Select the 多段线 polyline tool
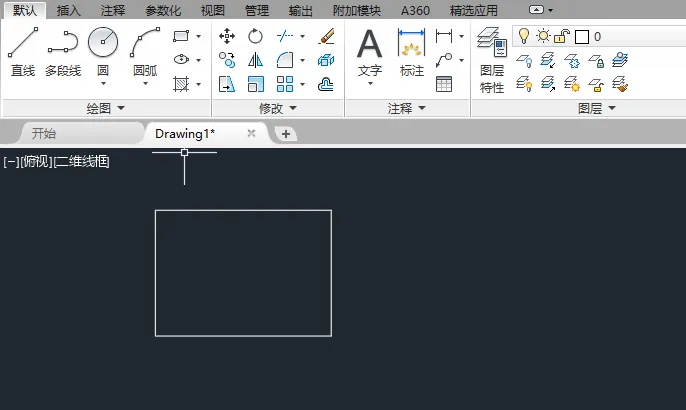The width and height of the screenshot is (686, 410). tap(63, 52)
